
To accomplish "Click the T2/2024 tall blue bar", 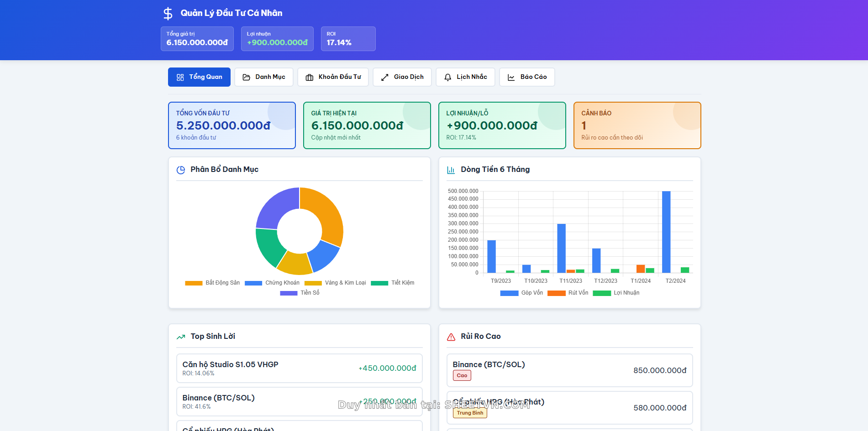I will pos(666,232).
